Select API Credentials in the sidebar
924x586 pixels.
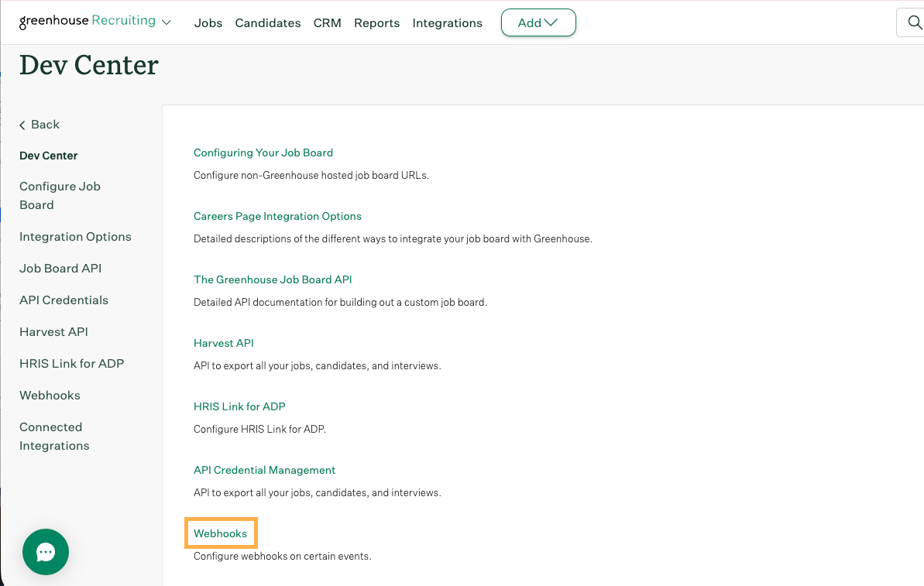[64, 300]
